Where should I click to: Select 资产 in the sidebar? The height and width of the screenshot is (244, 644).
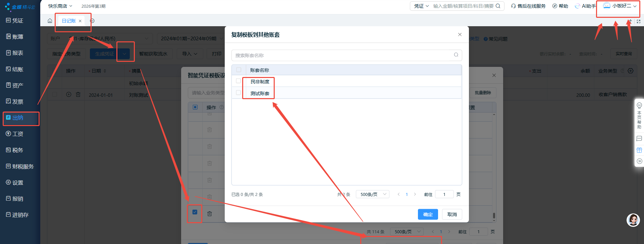[15, 85]
